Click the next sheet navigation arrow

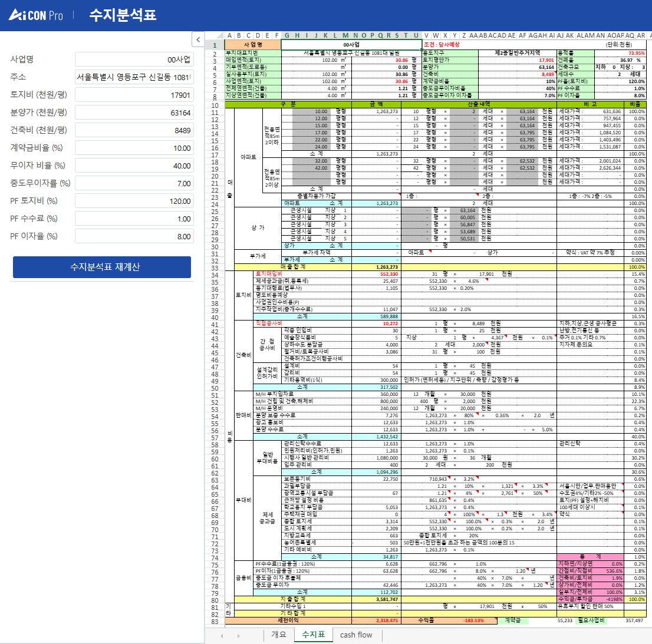[239, 635]
